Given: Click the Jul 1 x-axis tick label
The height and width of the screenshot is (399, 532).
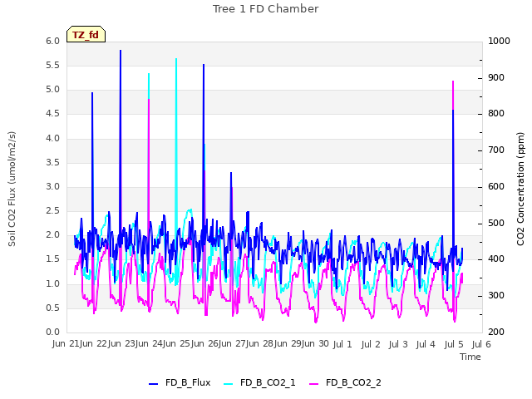Looking at the screenshot, I should [x=342, y=344].
